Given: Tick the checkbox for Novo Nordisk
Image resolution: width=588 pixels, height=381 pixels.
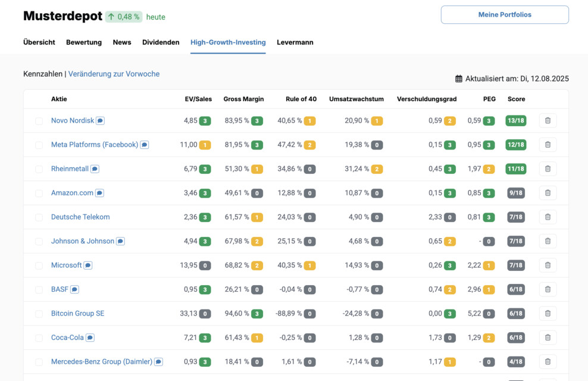Looking at the screenshot, I should point(39,121).
